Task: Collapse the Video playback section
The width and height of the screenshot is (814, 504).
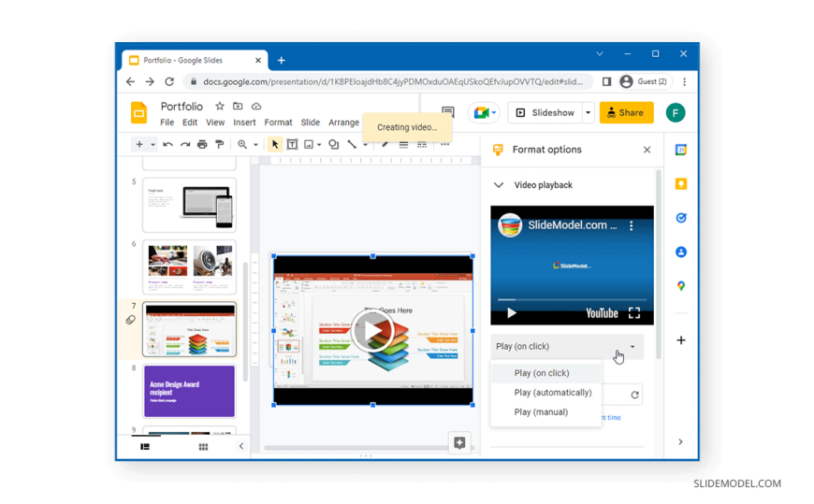Action: (x=499, y=185)
